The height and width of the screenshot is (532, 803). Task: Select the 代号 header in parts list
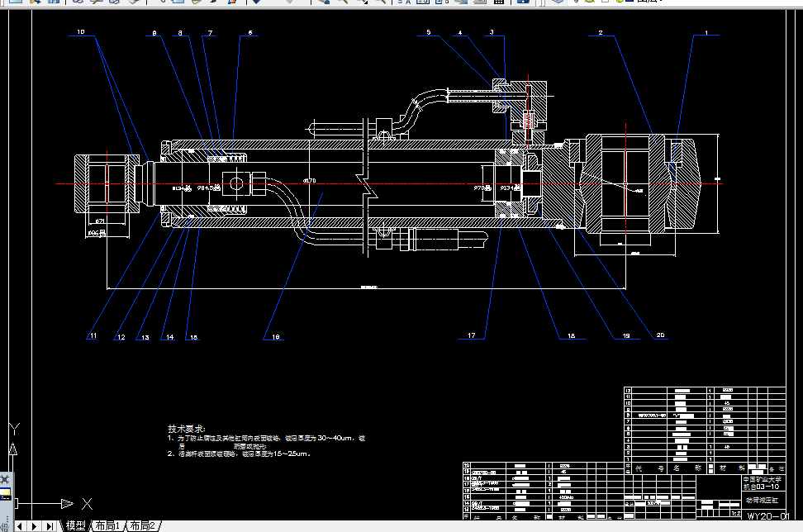click(649, 468)
